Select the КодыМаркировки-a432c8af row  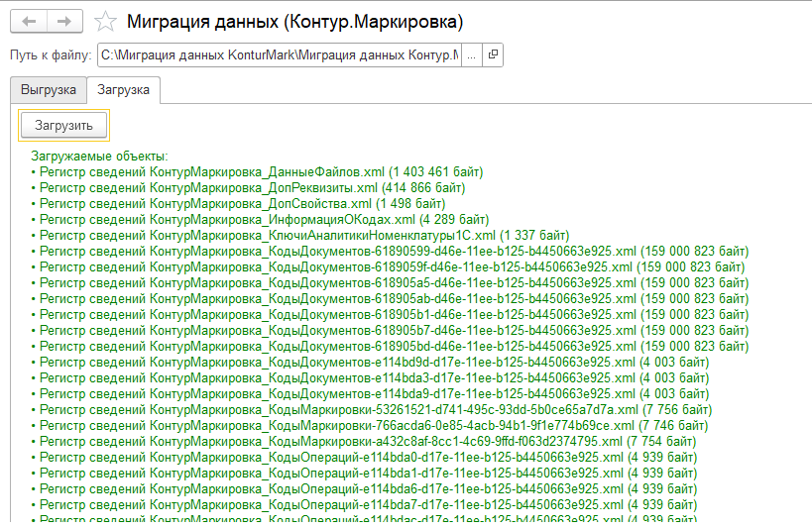tap(364, 442)
